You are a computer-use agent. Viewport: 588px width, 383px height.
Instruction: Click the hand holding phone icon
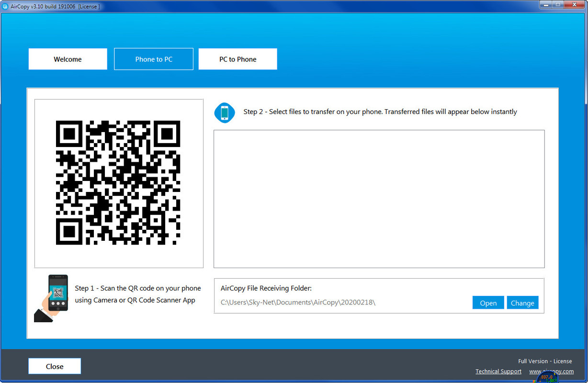pos(51,298)
